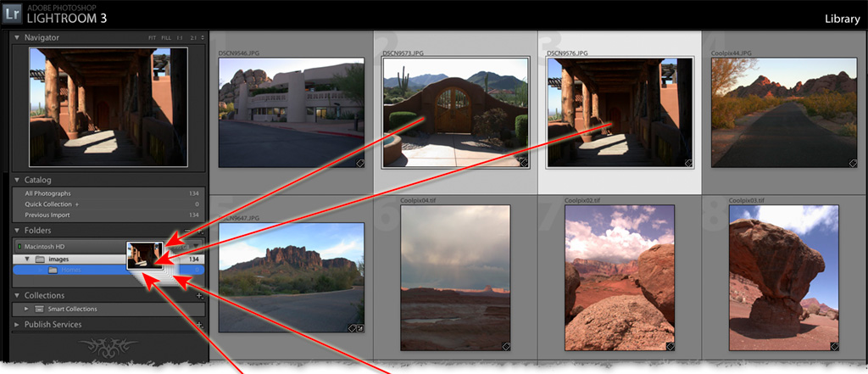868x374 pixels.
Task: Select the Coolpix03.tif balanced rock thumbnail
Action: pyautogui.click(x=783, y=277)
